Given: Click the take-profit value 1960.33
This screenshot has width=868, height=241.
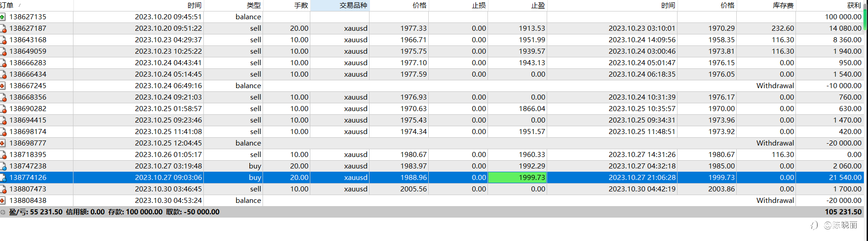Looking at the screenshot, I should tap(532, 155).
